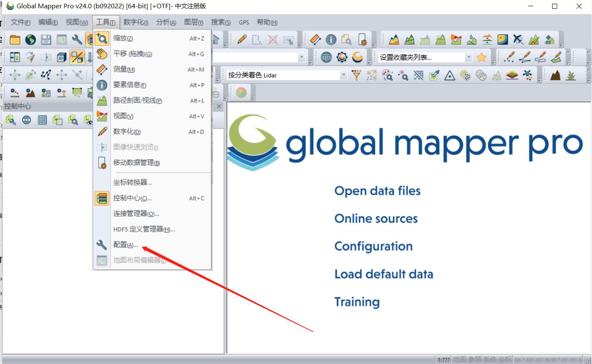592x364 pixels.
Task: Select 配置(A)... from Tools menu
Action: [152, 245]
